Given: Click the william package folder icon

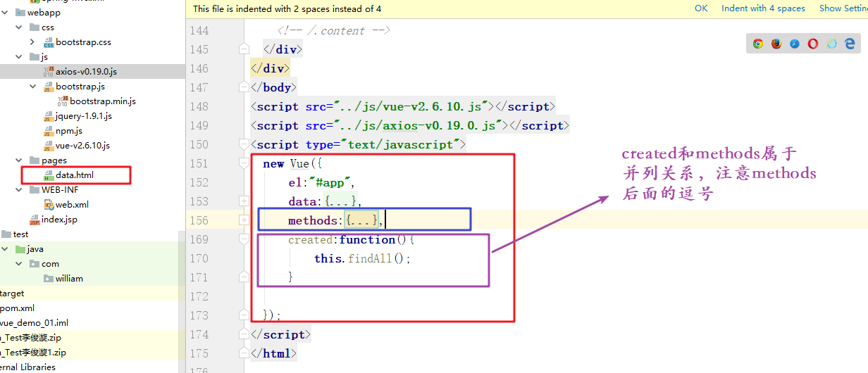Looking at the screenshot, I should pyautogui.click(x=49, y=279).
